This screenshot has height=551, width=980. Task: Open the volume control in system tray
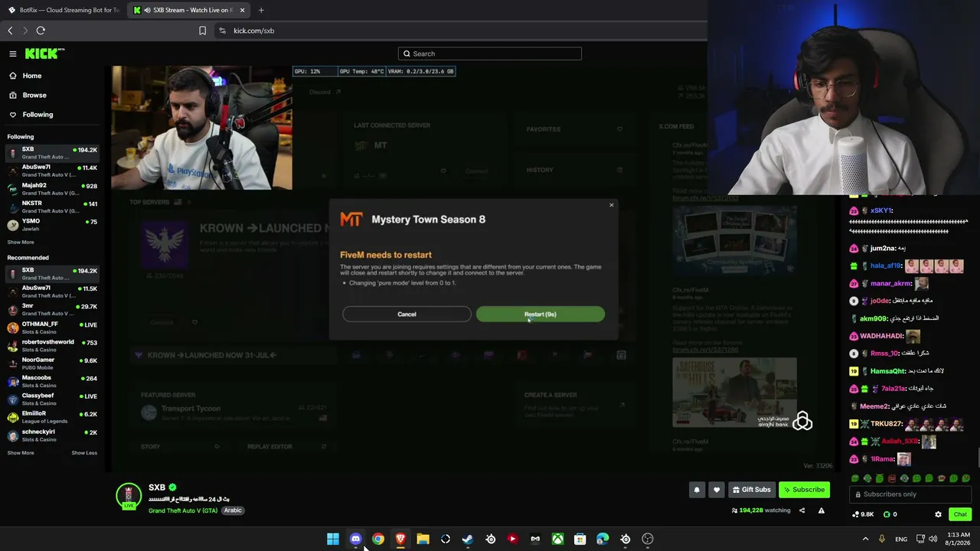[x=933, y=539]
